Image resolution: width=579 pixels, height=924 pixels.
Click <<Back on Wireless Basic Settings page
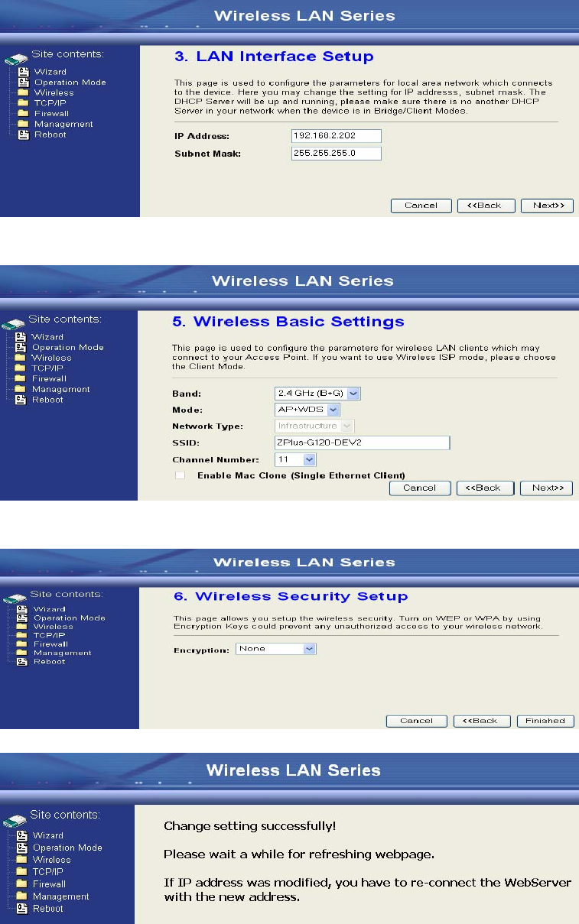(x=485, y=488)
